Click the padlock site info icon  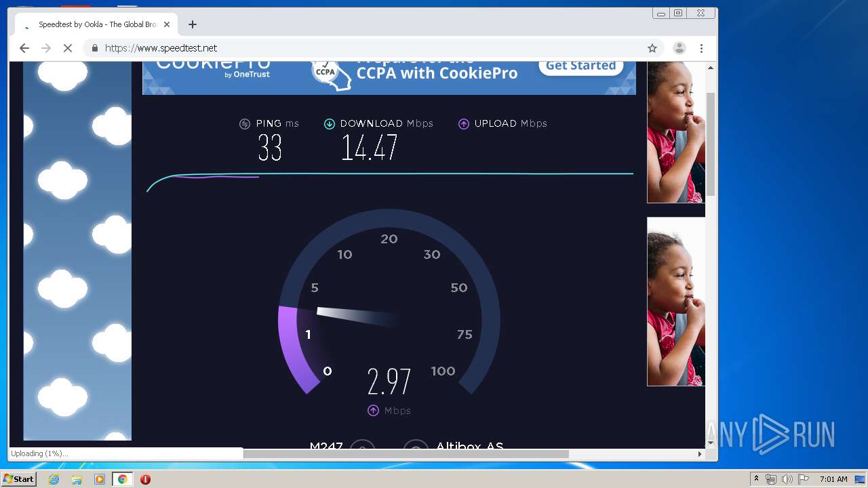pos(94,48)
